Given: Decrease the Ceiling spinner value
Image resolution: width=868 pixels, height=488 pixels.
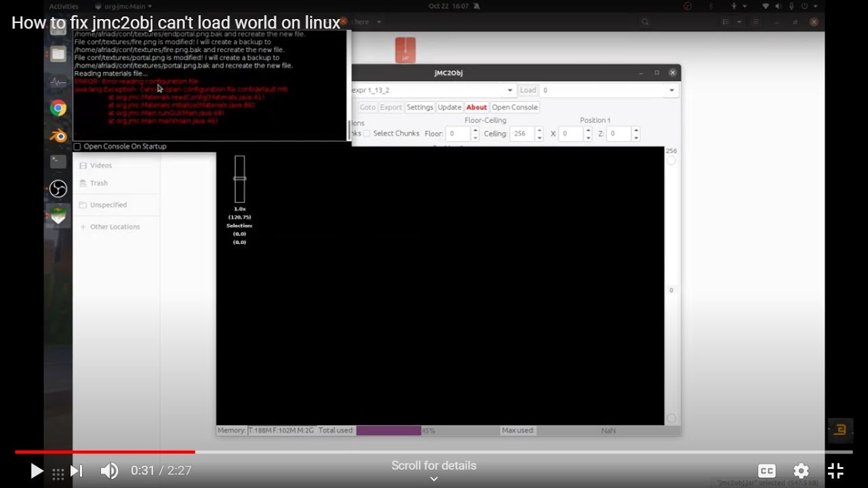Looking at the screenshot, I should [x=539, y=138].
